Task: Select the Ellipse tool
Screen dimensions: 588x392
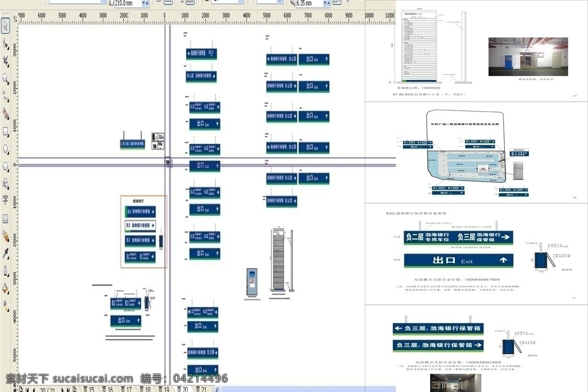Action: click(5, 149)
